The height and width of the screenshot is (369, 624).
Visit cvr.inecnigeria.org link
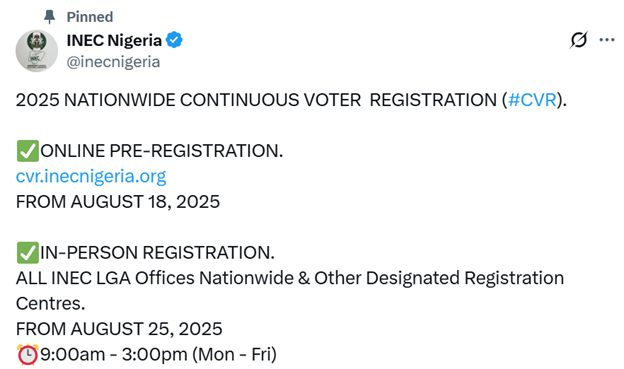click(91, 176)
